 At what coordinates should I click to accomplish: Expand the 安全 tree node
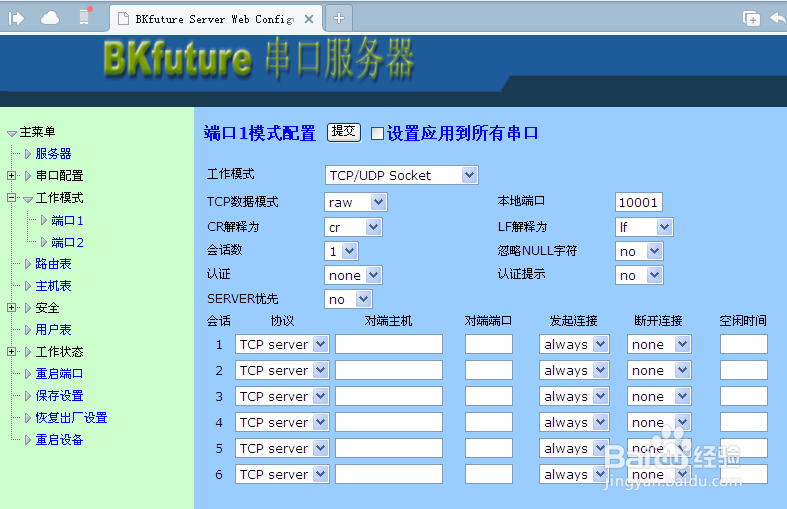click(x=12, y=307)
